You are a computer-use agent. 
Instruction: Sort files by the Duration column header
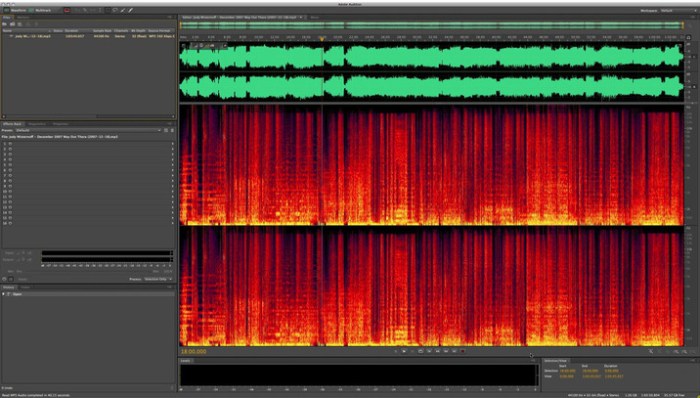(x=77, y=31)
